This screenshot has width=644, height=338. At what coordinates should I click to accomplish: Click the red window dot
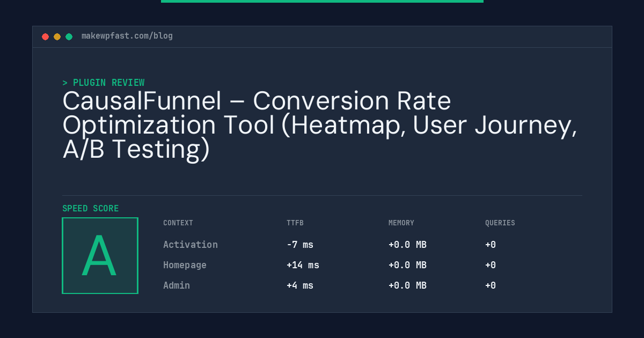[x=45, y=36]
